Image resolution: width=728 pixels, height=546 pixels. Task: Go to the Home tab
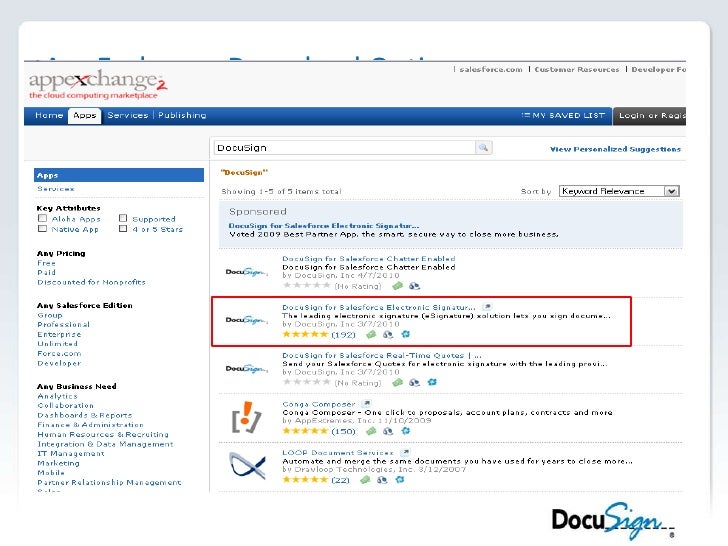49,115
